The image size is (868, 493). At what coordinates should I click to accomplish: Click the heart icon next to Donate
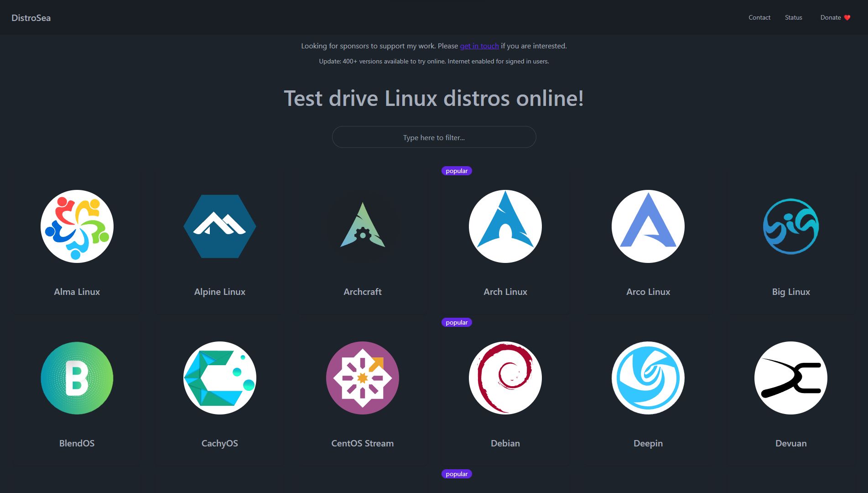click(x=848, y=17)
